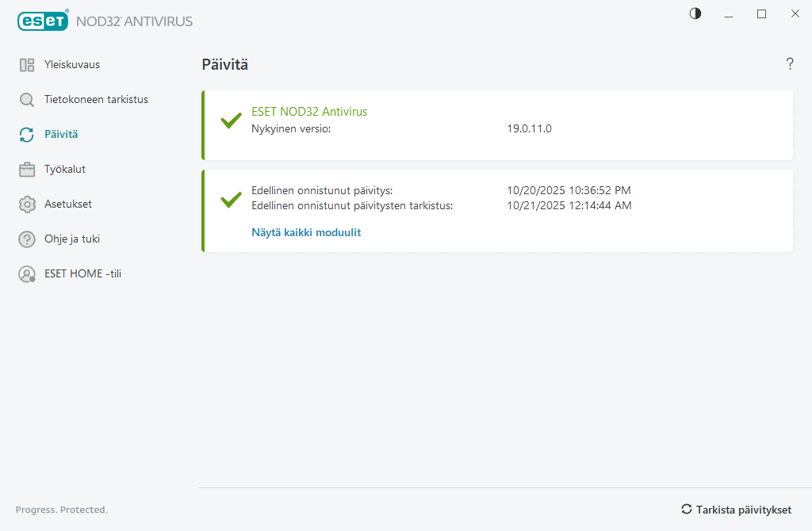Image resolution: width=812 pixels, height=531 pixels.
Task: Toggle the dark/light contrast mode icon
Action: [x=695, y=13]
